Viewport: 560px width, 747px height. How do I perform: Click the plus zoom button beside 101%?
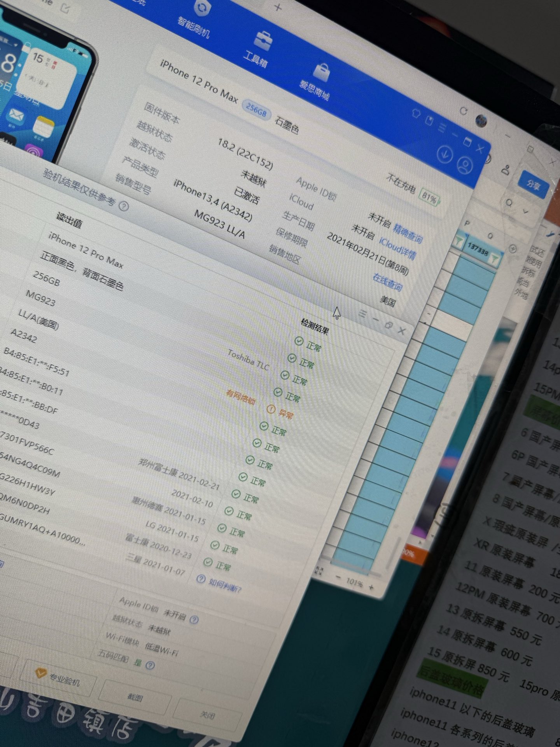(371, 587)
